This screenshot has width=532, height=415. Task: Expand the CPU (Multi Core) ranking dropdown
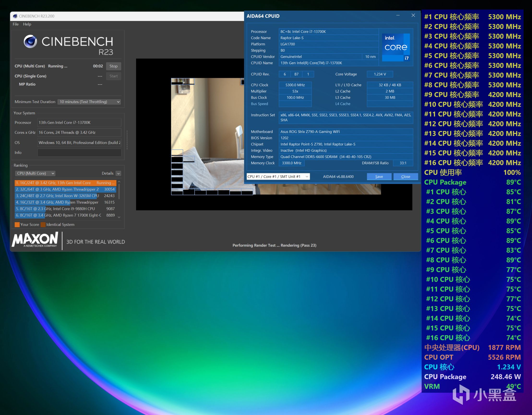pyautogui.click(x=35, y=173)
